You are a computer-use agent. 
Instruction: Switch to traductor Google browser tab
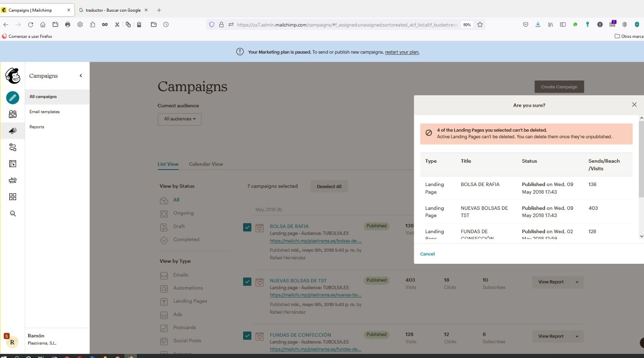(113, 10)
